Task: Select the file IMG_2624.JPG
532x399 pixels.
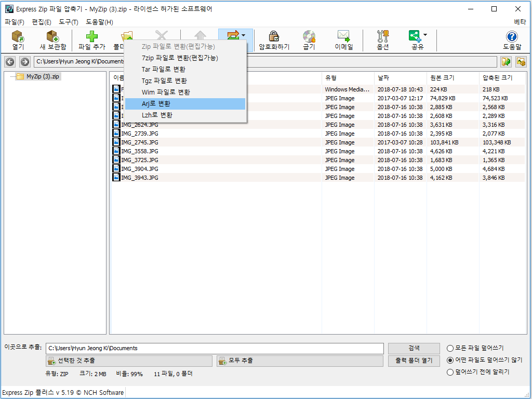Action: pyautogui.click(x=140, y=125)
